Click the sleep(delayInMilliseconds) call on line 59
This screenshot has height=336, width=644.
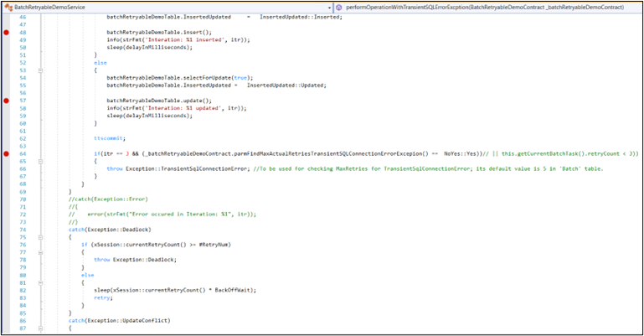tap(150, 116)
